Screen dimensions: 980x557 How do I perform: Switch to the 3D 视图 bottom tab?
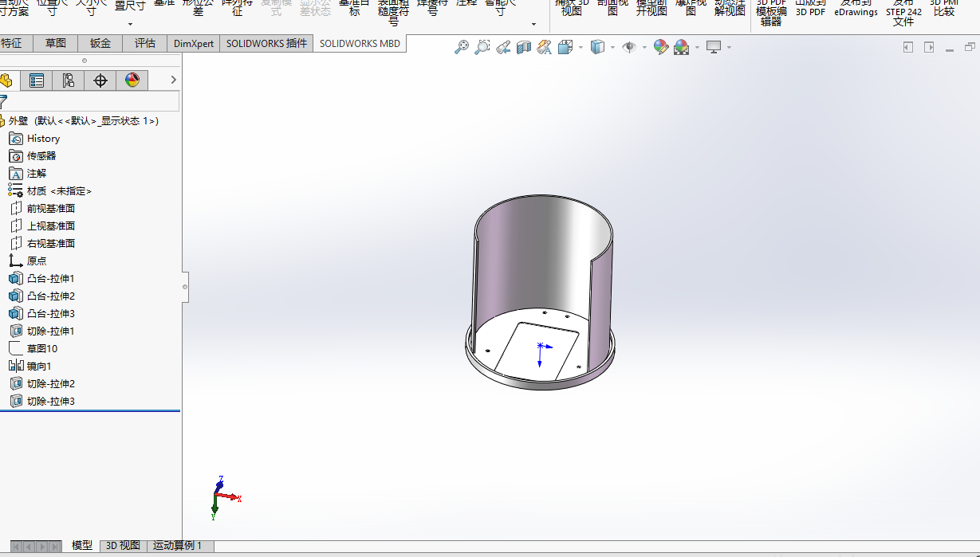pyautogui.click(x=123, y=546)
